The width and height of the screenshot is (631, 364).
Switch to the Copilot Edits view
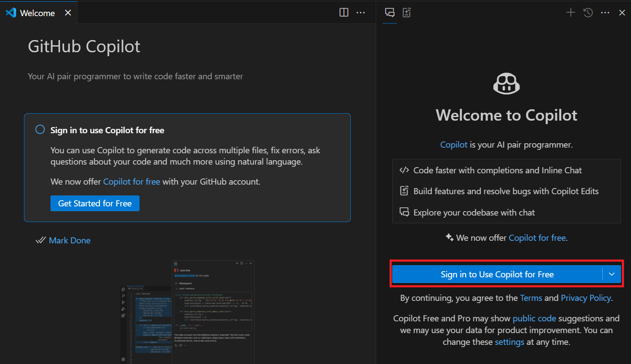point(407,12)
